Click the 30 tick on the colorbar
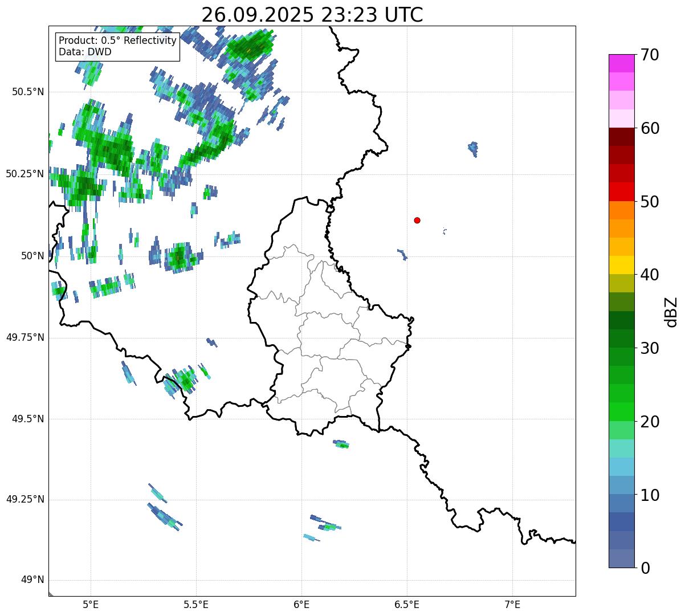The image size is (685, 616). pyautogui.click(x=650, y=348)
